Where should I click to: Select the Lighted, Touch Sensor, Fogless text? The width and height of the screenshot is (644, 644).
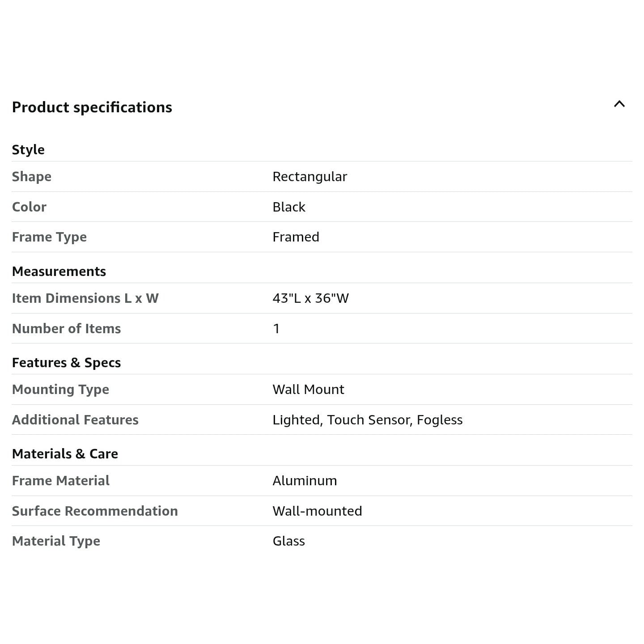(367, 420)
